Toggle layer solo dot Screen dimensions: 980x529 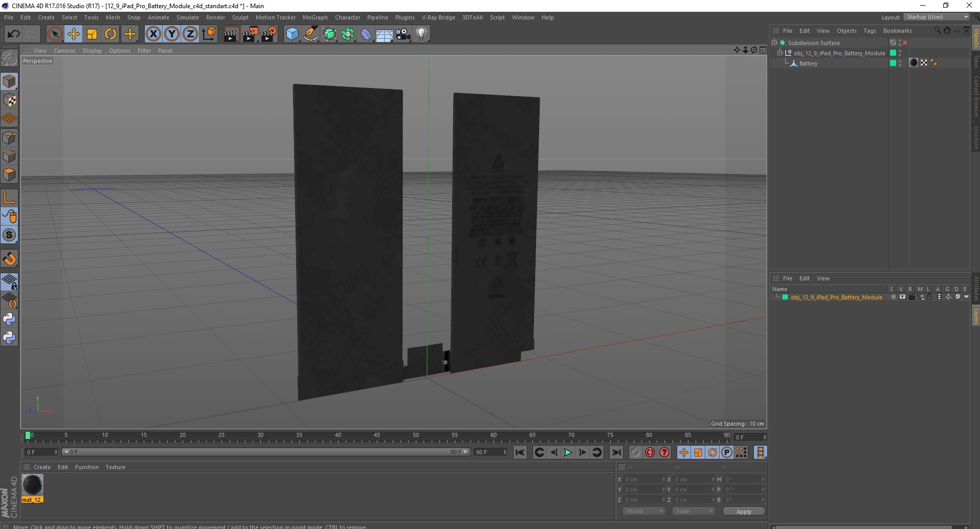893,297
